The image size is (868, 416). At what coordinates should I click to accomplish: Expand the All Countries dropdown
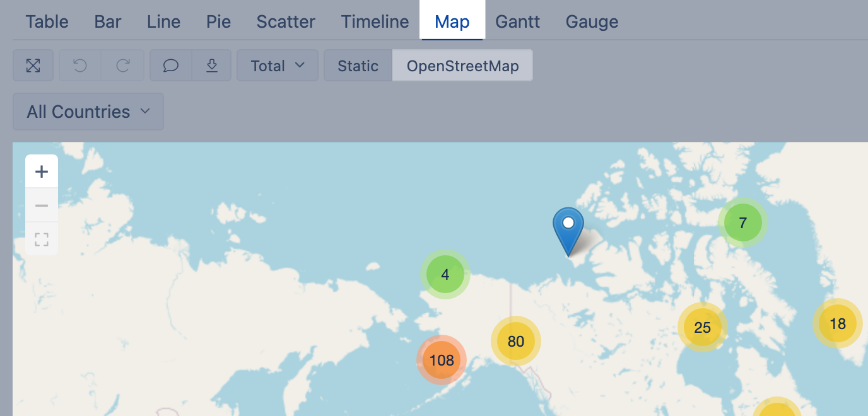(x=88, y=112)
